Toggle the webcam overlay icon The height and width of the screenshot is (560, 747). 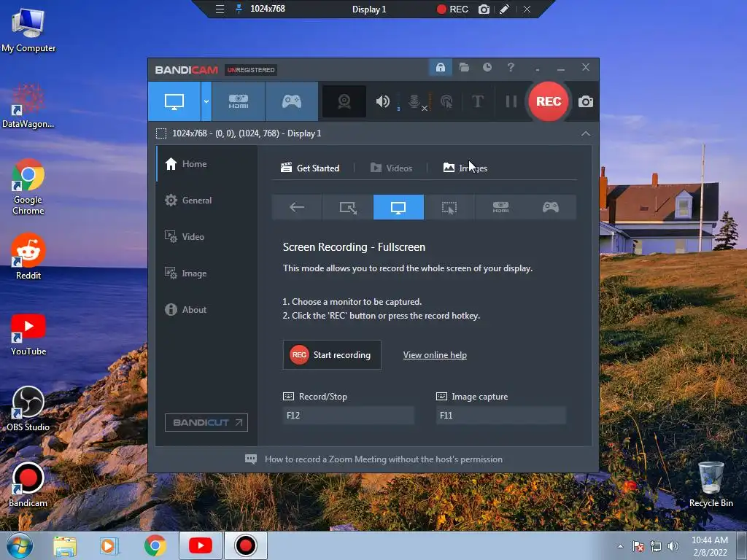click(x=344, y=101)
